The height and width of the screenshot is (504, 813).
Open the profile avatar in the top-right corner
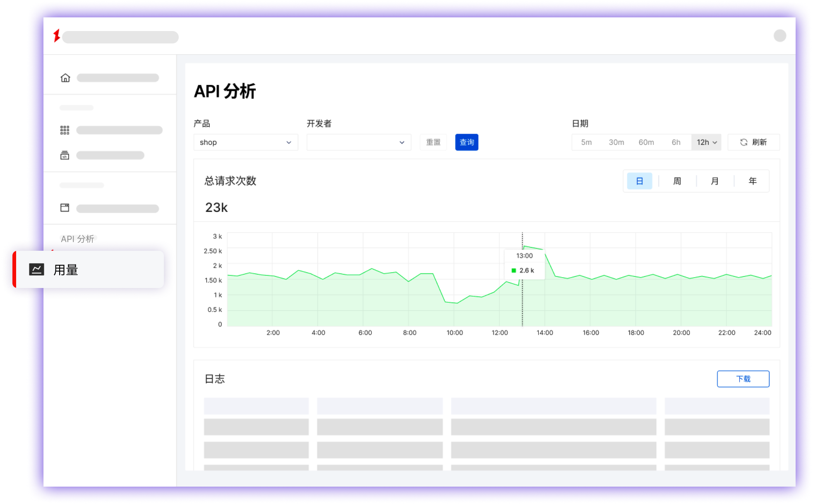[780, 36]
